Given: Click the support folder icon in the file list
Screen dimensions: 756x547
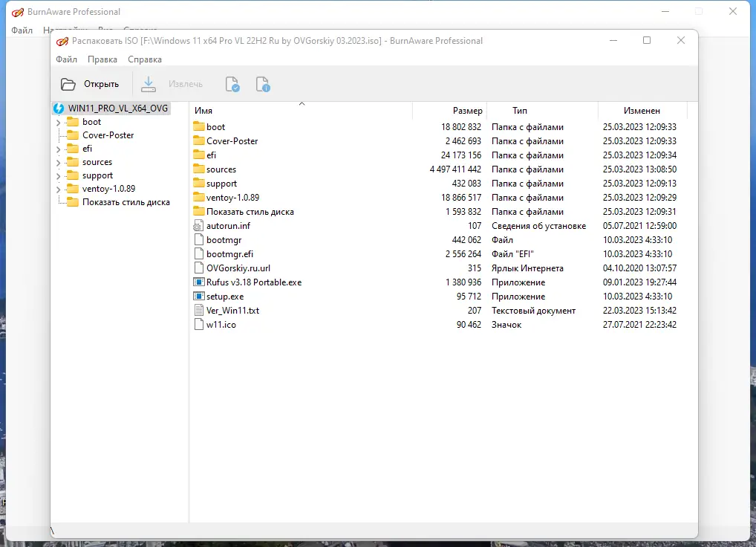Looking at the screenshot, I should click(x=198, y=184).
